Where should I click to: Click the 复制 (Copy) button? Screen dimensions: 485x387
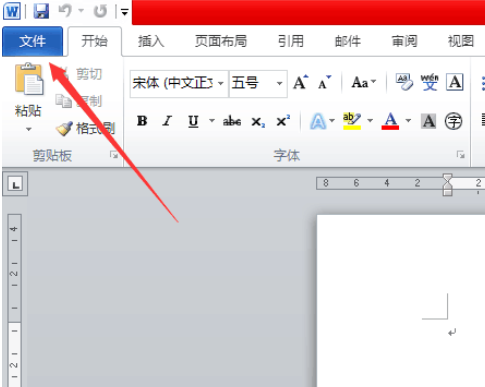click(x=79, y=101)
